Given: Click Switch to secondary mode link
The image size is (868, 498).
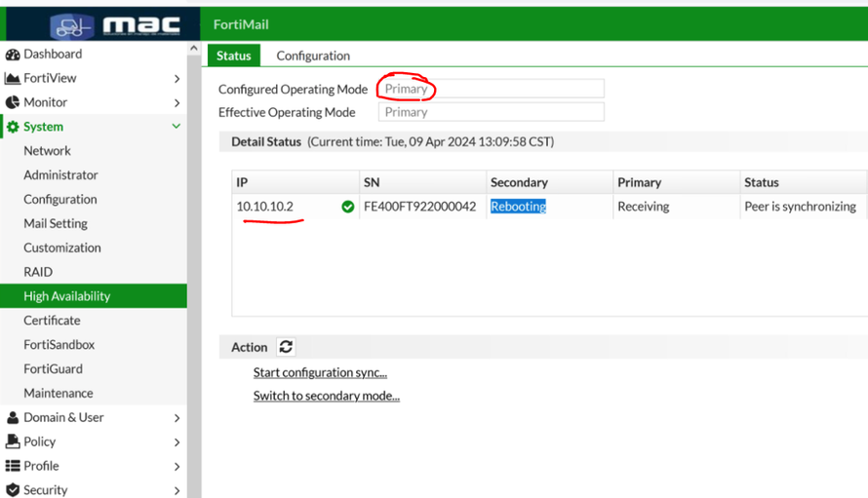Looking at the screenshot, I should coord(326,396).
